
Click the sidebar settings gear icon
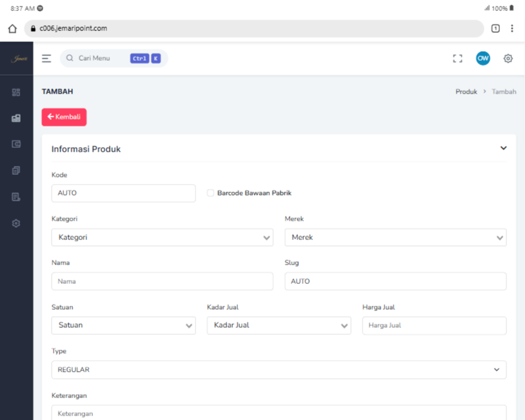pos(16,223)
